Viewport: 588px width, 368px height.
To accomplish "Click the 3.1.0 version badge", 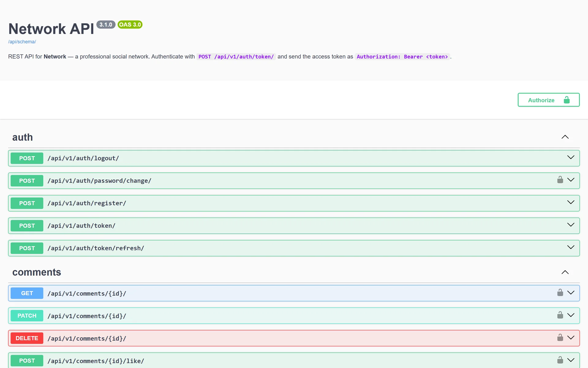I will [x=106, y=25].
